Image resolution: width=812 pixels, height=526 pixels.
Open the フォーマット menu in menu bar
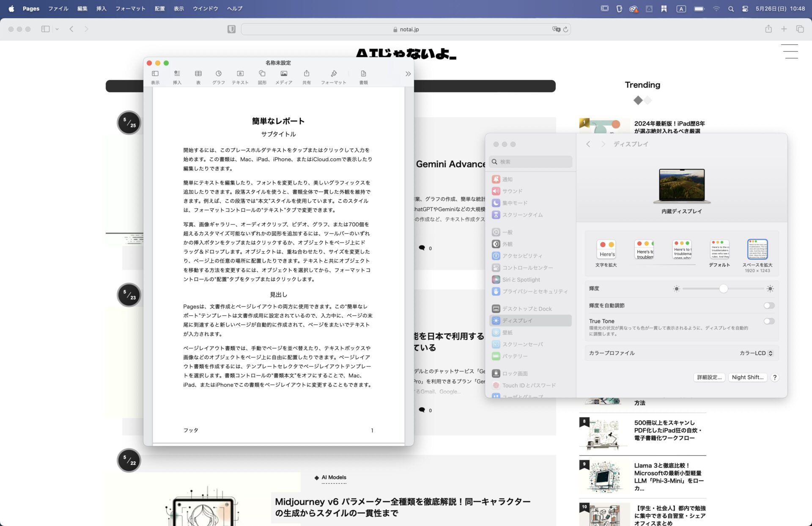(x=130, y=8)
